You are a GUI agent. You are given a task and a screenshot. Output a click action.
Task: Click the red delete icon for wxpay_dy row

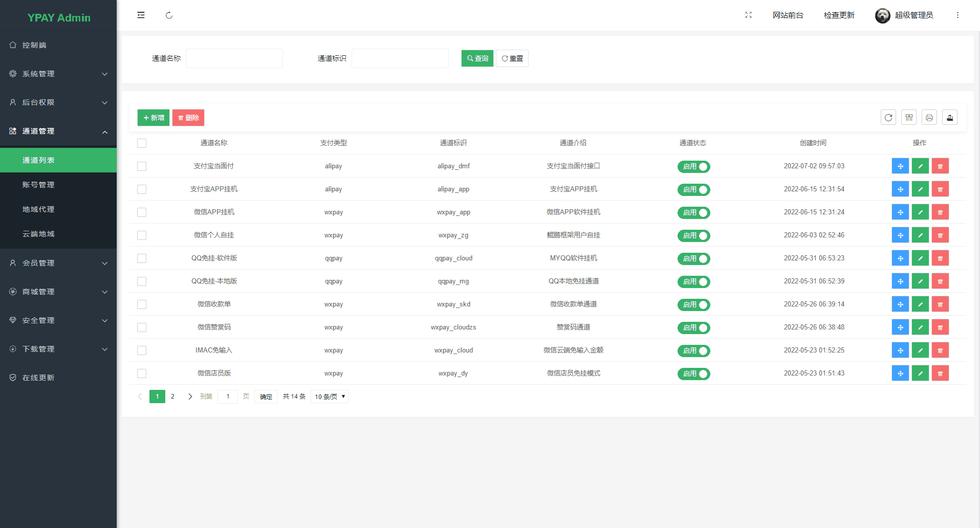[x=940, y=373]
